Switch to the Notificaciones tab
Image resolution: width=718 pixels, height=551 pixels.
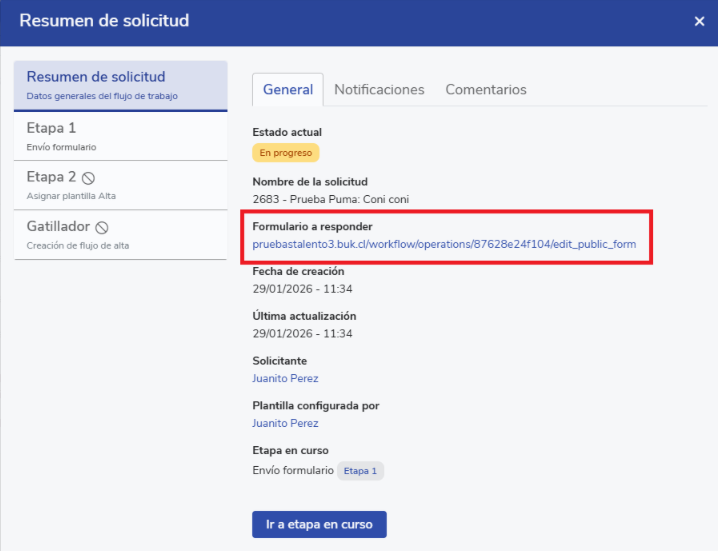click(379, 90)
